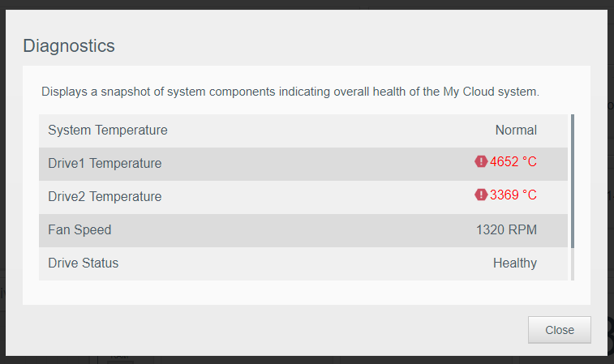
Task: Click the Drive1 temperature warning icon
Action: (480, 162)
